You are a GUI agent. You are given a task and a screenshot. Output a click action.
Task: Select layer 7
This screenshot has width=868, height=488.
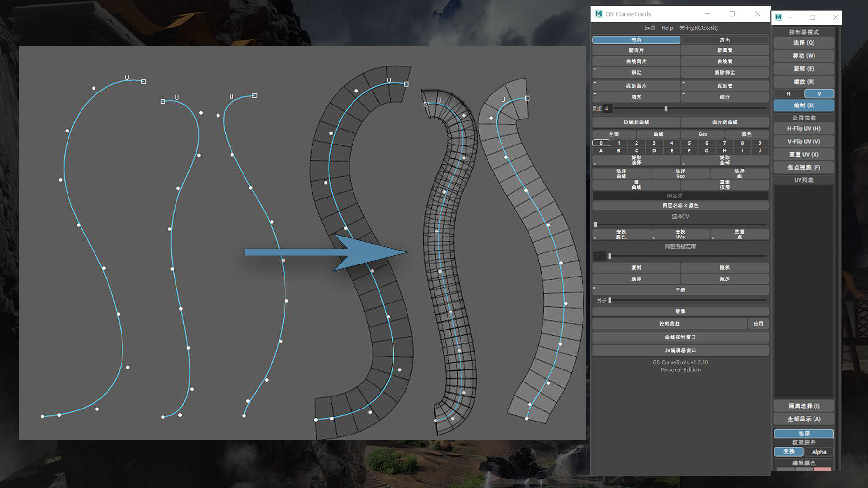coord(724,143)
